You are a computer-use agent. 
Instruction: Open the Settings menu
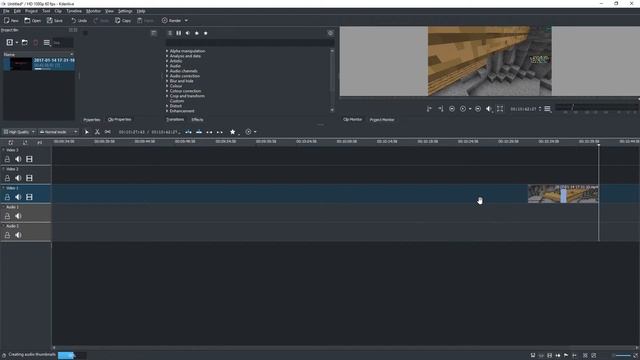tap(125, 11)
